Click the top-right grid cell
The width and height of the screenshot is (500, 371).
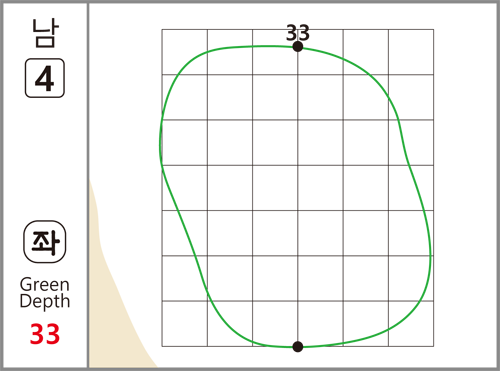pyautogui.click(x=411, y=52)
